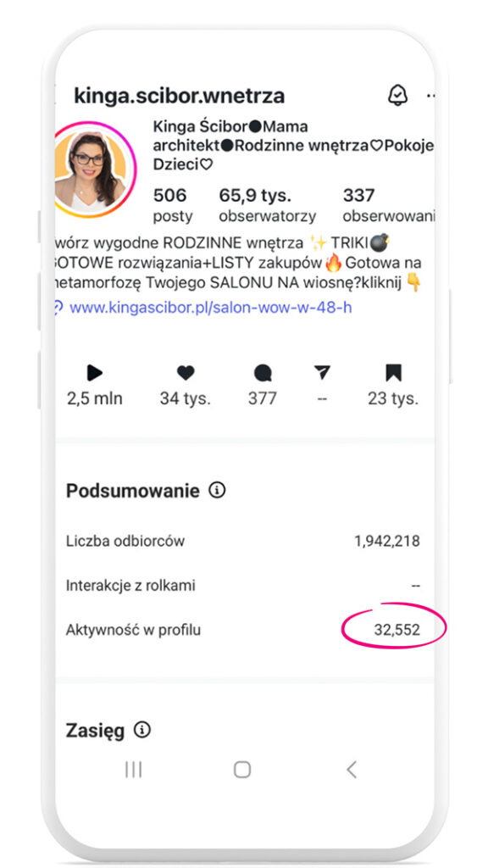
Task: Open the three-dots more options menu
Action: pyautogui.click(x=430, y=97)
